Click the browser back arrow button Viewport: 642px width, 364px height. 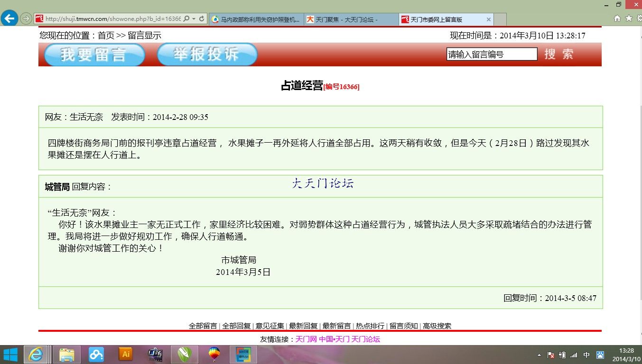[x=9, y=18]
